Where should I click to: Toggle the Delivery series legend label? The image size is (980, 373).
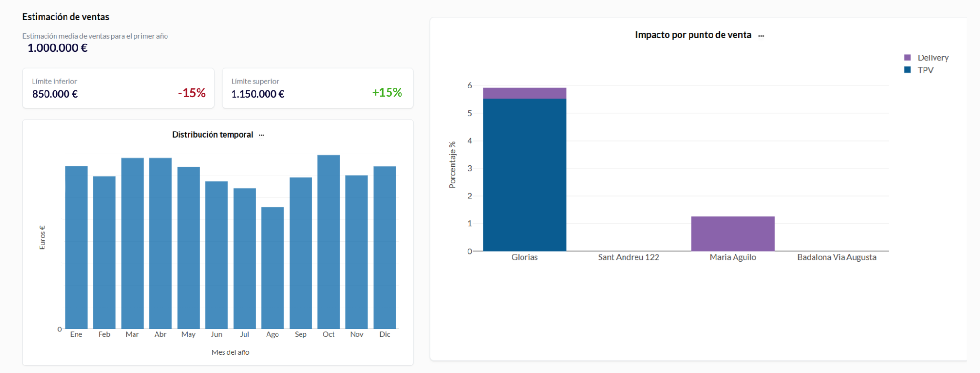(933, 58)
